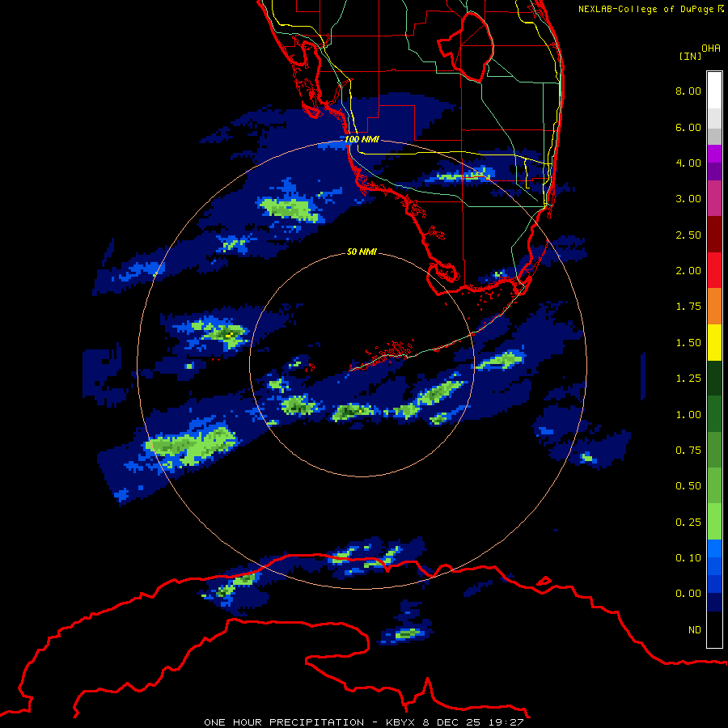This screenshot has width=728, height=728.
Task: Click the ND legend label
Action: (695, 630)
